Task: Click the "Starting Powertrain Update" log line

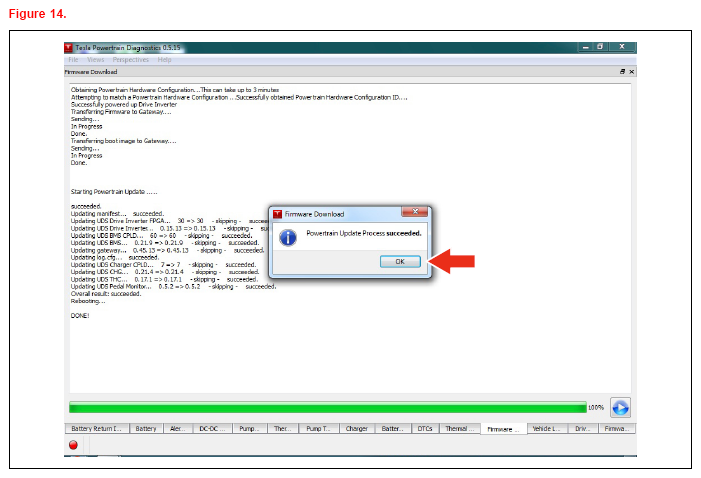Action: (x=114, y=192)
